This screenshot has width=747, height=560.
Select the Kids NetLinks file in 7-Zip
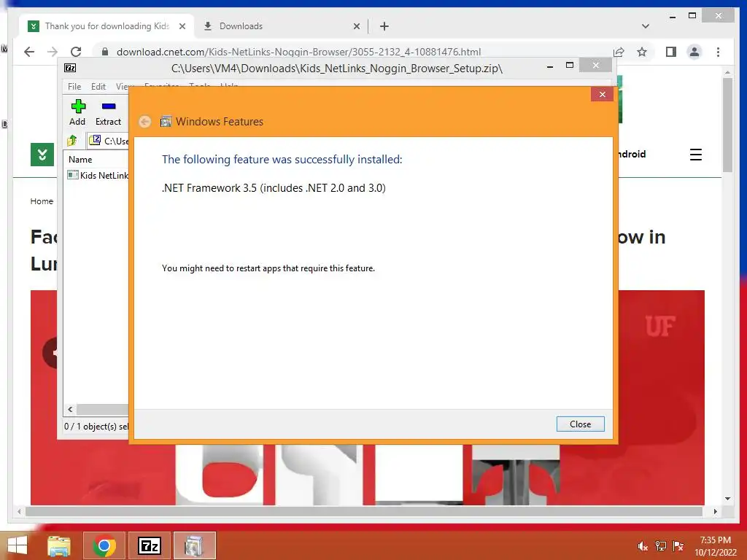pyautogui.click(x=98, y=175)
